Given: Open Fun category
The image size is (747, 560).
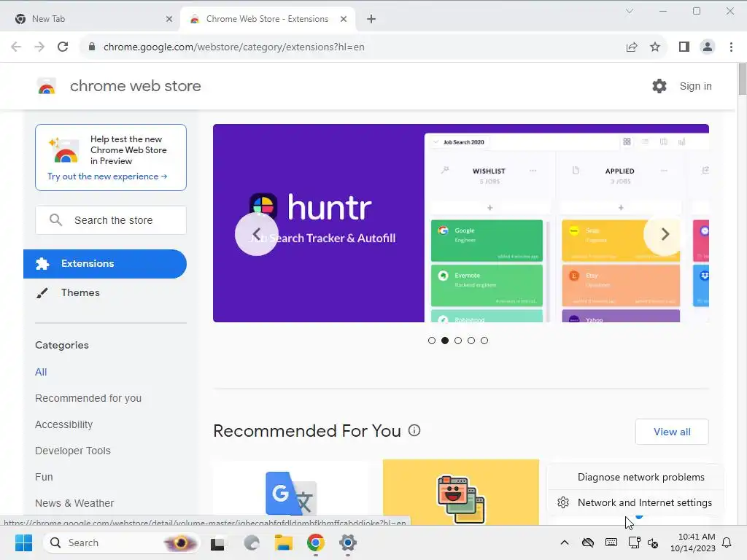Looking at the screenshot, I should [44, 477].
